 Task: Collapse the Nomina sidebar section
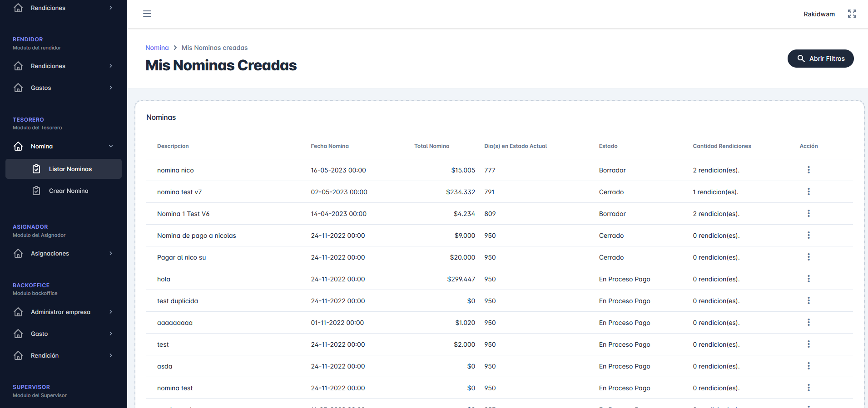[110, 146]
